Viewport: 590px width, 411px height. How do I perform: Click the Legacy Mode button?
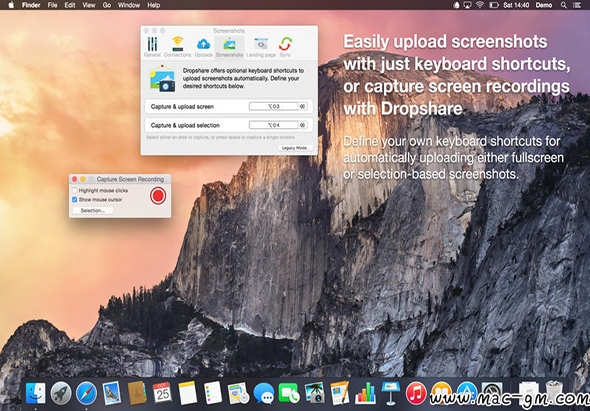[296, 148]
